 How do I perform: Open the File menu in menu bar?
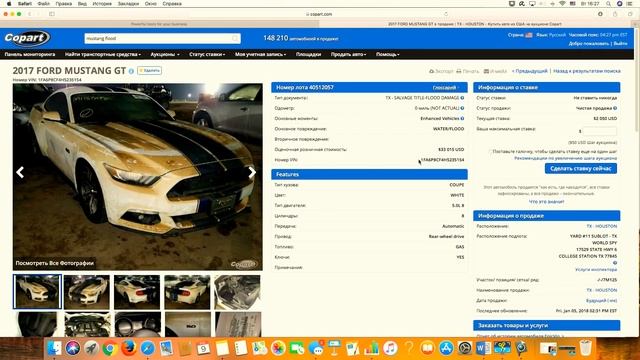[x=44, y=4]
